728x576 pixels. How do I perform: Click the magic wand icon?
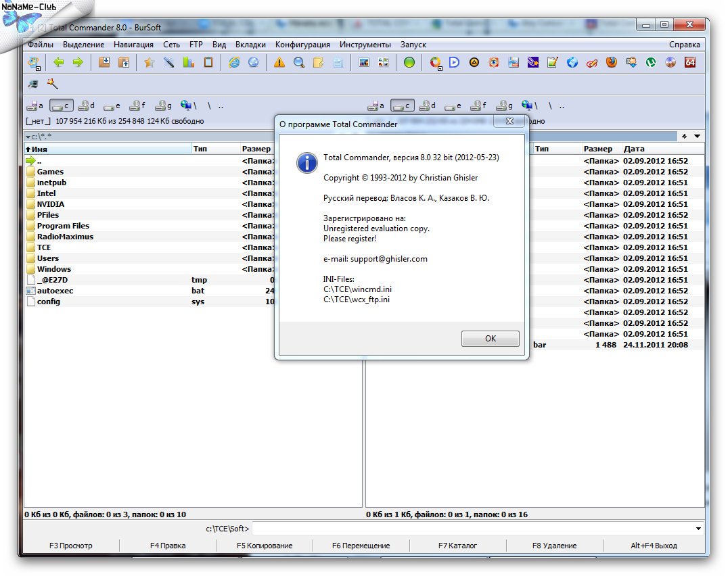click(52, 84)
